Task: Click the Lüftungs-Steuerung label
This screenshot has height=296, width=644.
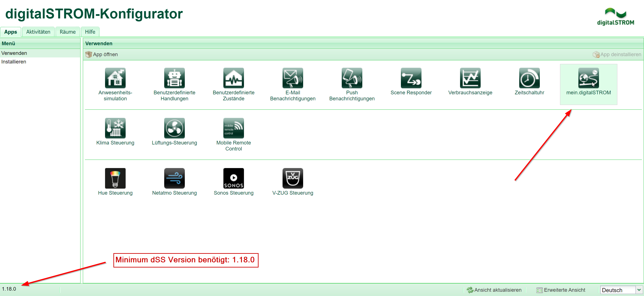Action: (174, 143)
